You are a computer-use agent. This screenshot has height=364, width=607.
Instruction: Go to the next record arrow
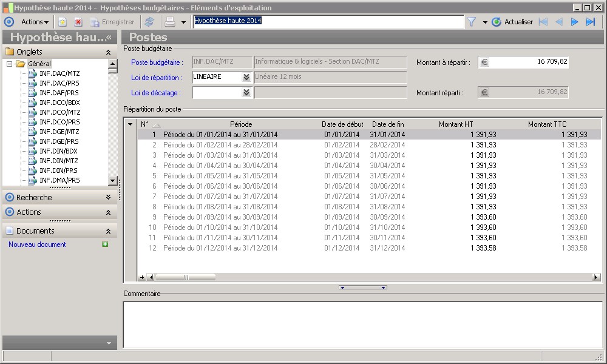pyautogui.click(x=574, y=22)
